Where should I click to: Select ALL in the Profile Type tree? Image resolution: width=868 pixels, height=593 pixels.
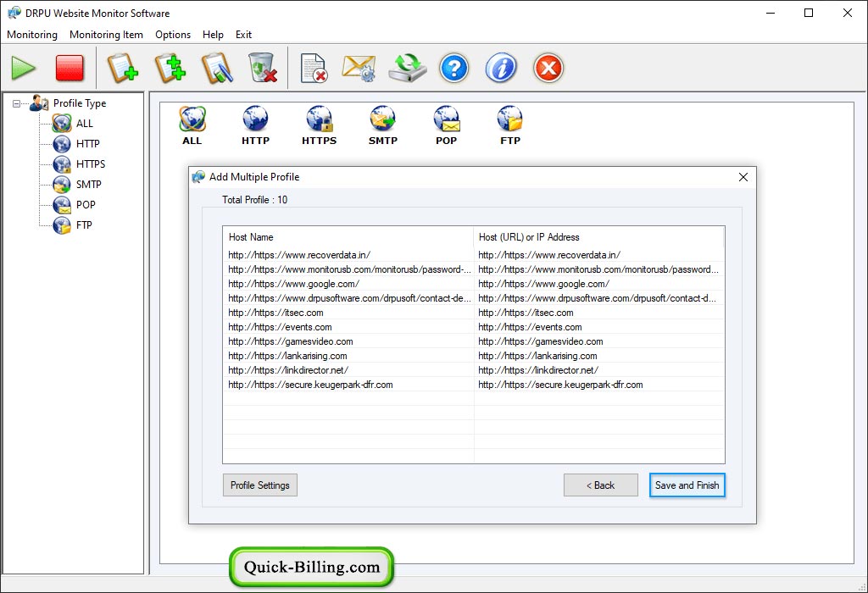point(84,124)
